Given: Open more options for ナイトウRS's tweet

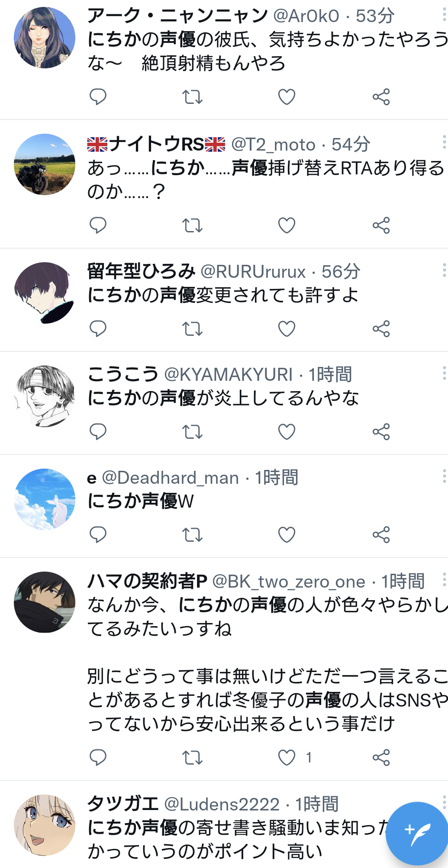Looking at the screenshot, I should click(x=444, y=142).
